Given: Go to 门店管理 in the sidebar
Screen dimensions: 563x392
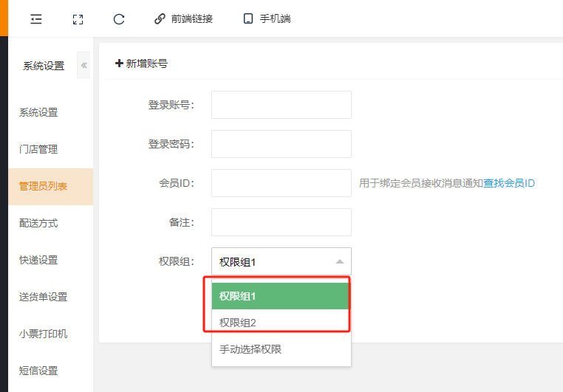Looking at the screenshot, I should pos(38,149).
